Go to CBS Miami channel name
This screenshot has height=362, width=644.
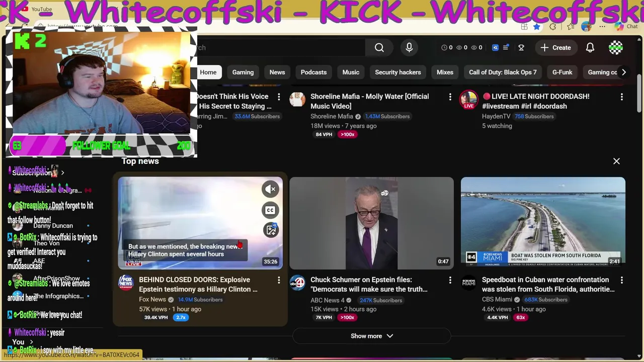point(497,300)
